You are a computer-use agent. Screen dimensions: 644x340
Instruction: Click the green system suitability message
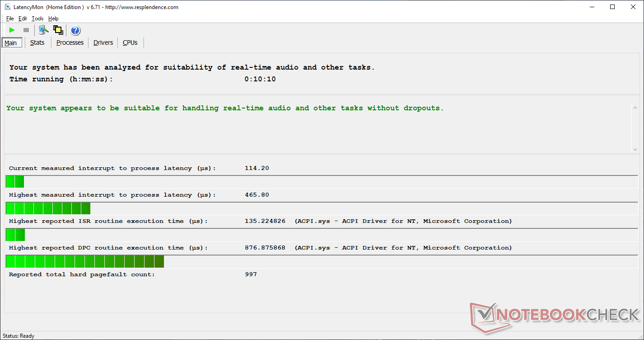pos(225,108)
